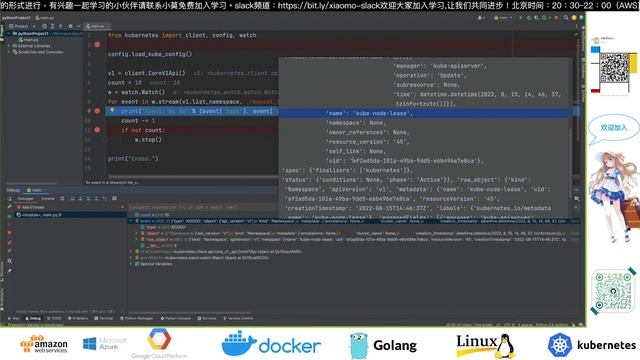Screen dimensions: 640x360
Task: Click the Step Over debugger icon
Action: (72, 199)
